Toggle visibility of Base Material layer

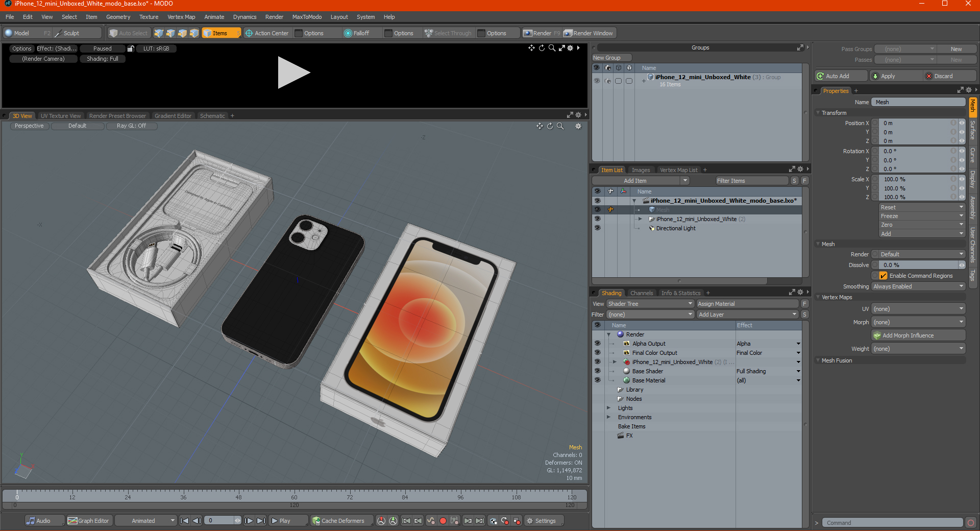pos(597,380)
